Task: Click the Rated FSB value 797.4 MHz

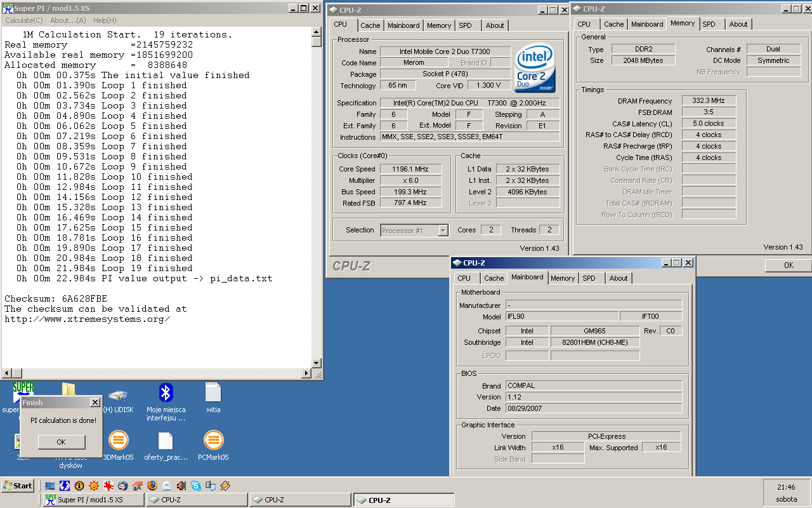Action: point(411,203)
